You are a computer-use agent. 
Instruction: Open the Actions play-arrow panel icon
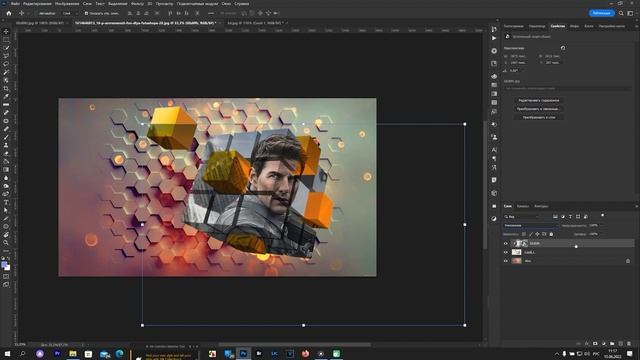[494, 38]
